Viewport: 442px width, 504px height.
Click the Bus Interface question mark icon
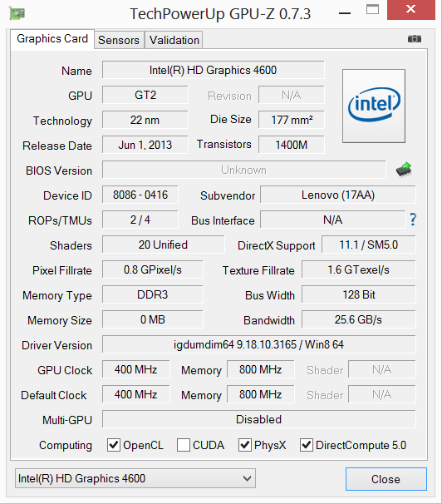point(413,220)
